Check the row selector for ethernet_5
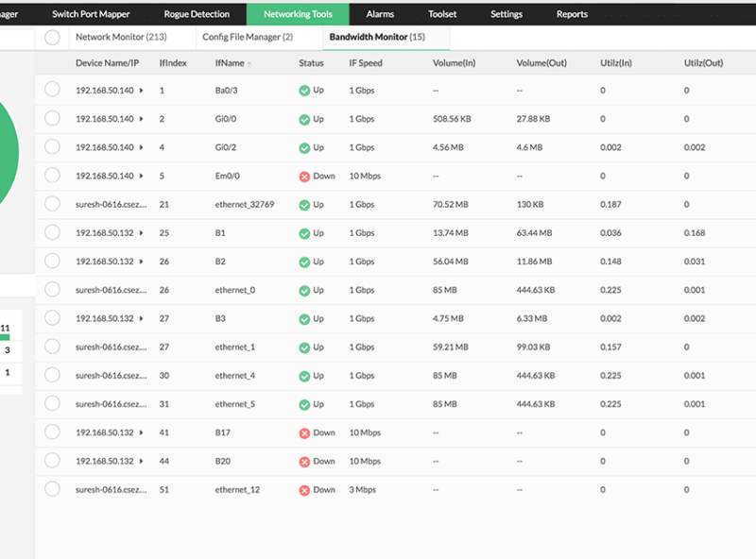 point(52,404)
